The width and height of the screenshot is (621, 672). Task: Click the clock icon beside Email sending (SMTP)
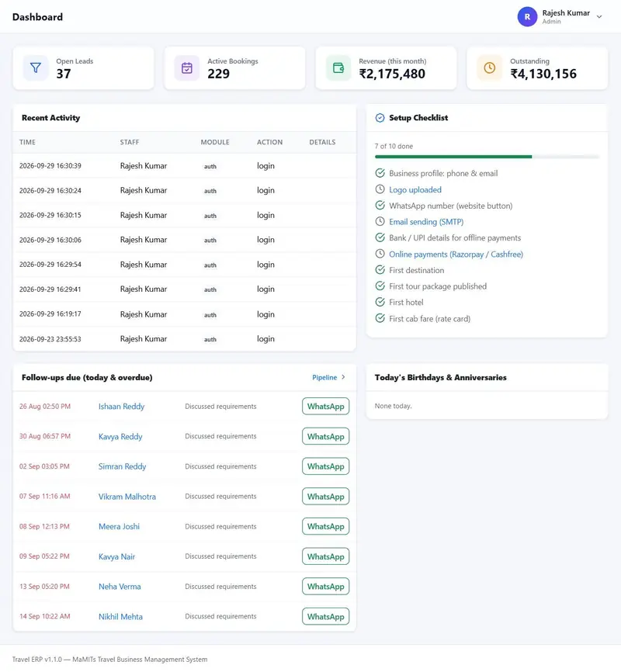point(380,221)
